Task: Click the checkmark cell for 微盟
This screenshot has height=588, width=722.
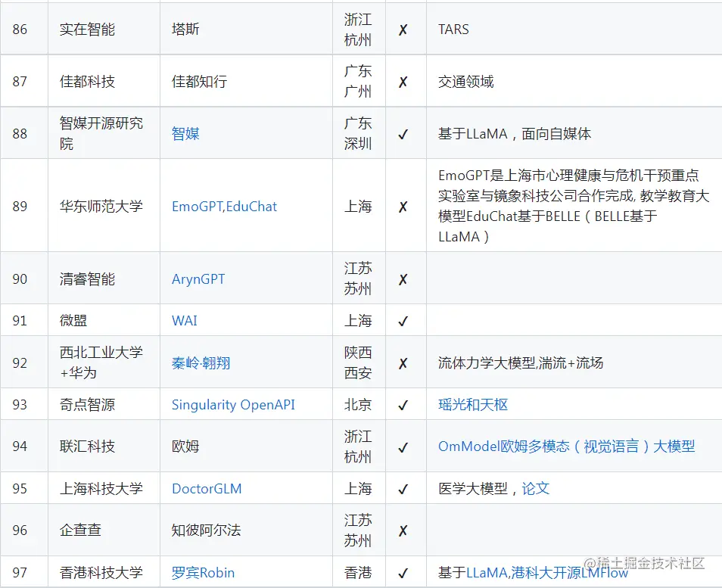Action: point(405,319)
